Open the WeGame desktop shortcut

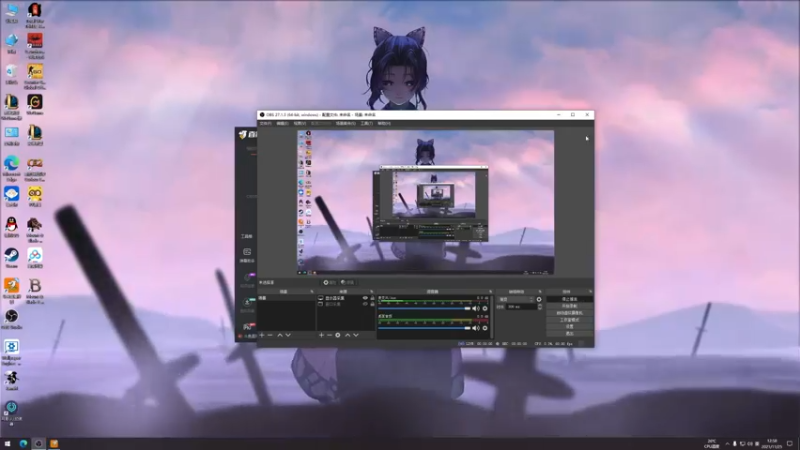coord(35,105)
